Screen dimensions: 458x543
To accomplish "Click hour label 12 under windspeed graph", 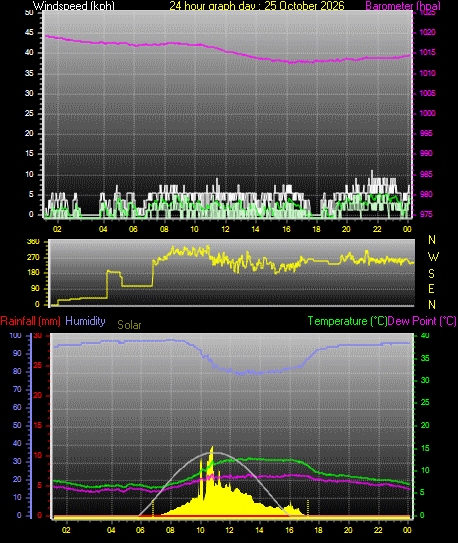I will (x=225, y=229).
